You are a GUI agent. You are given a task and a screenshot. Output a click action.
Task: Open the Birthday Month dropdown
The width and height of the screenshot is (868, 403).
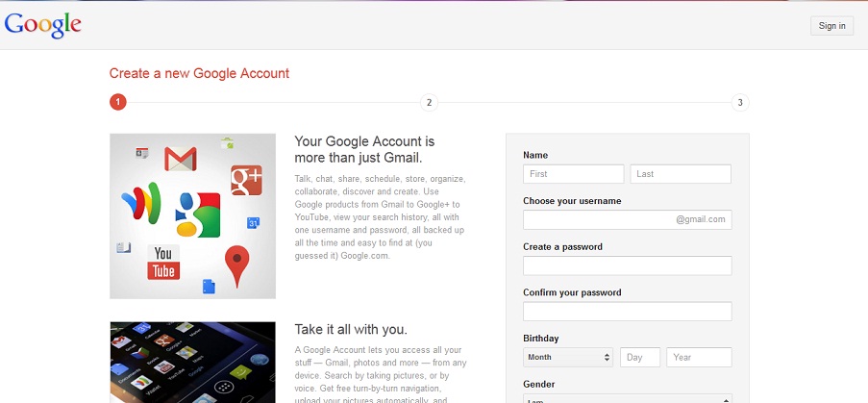click(568, 357)
